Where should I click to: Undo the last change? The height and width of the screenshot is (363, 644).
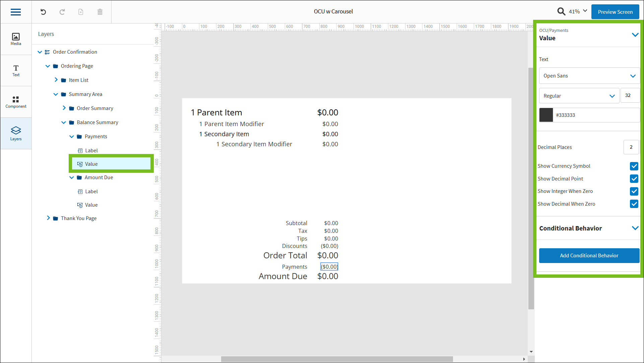pos(43,12)
